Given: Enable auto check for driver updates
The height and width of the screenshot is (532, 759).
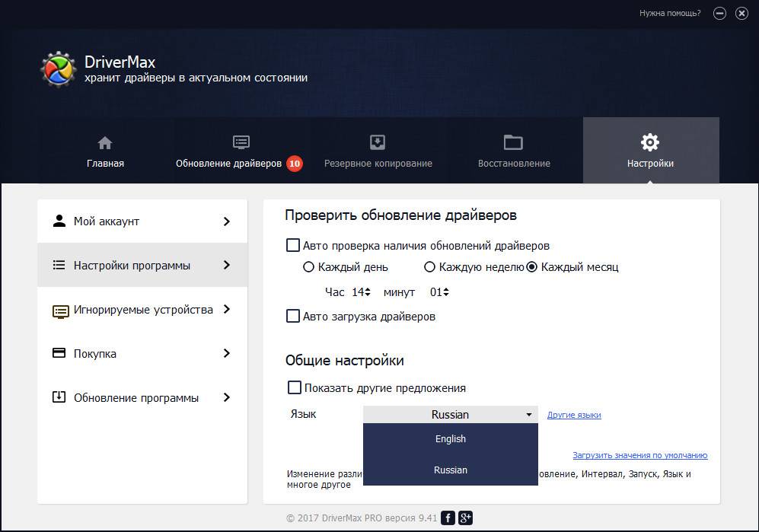Looking at the screenshot, I should [x=293, y=245].
